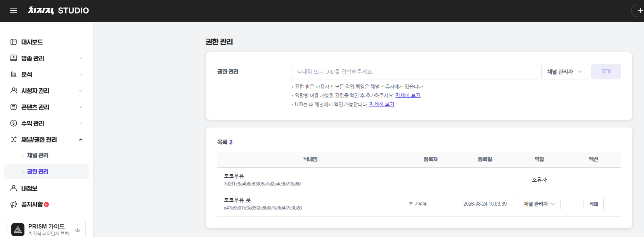Collapse the 채널/권한 관리 menu chevron

(81, 139)
